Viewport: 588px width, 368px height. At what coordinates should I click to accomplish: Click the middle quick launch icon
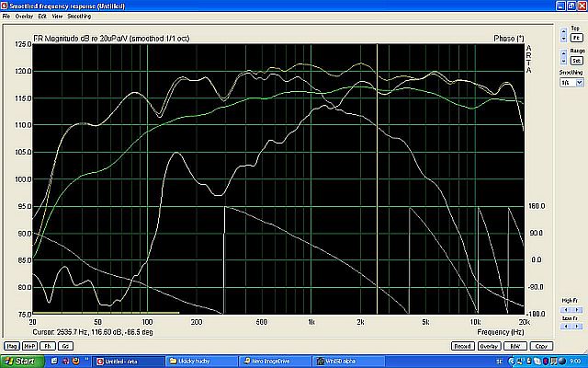click(x=65, y=362)
